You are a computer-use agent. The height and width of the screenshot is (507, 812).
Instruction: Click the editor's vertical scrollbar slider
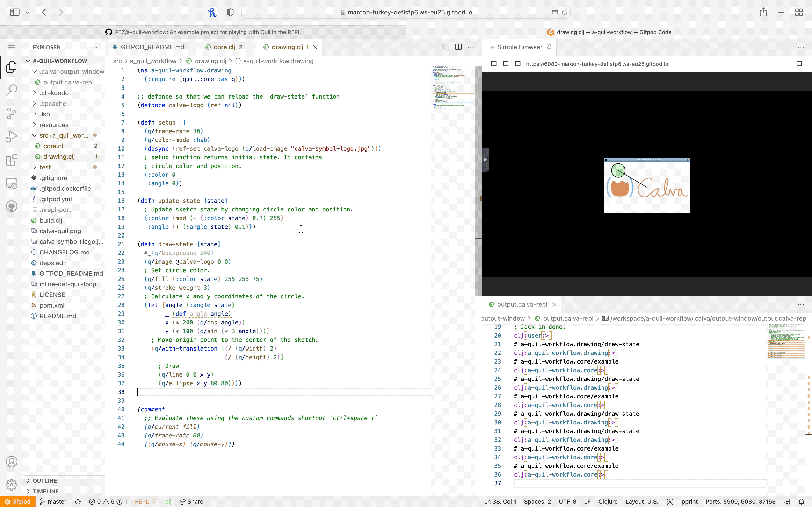pos(478,181)
